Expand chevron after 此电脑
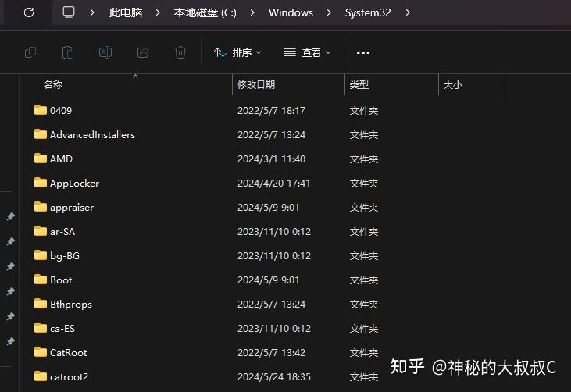This screenshot has width=571, height=392. (x=158, y=12)
